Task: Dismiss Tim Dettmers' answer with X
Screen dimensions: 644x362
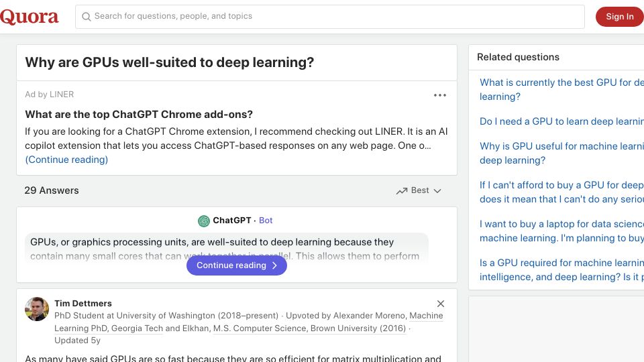Action: [441, 304]
